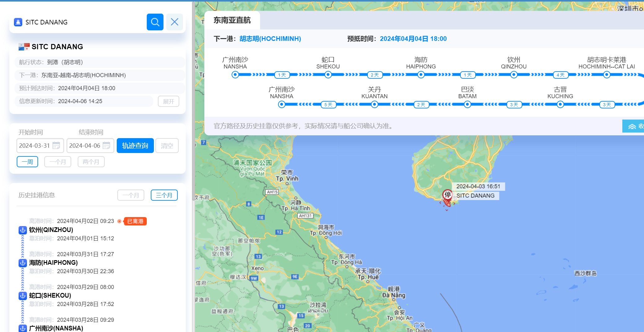Click the blue search magnifier icon
Viewport: 644px width, 332px height.
click(x=155, y=22)
